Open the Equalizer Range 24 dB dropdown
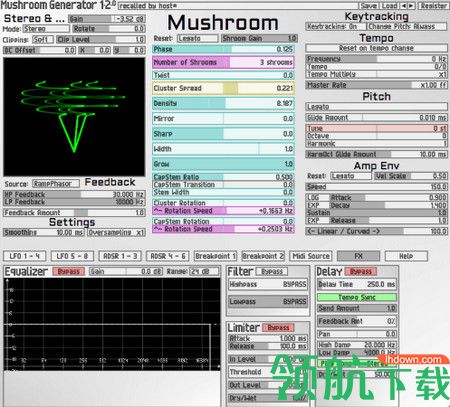Image resolution: width=450 pixels, height=407 pixels. click(x=204, y=271)
